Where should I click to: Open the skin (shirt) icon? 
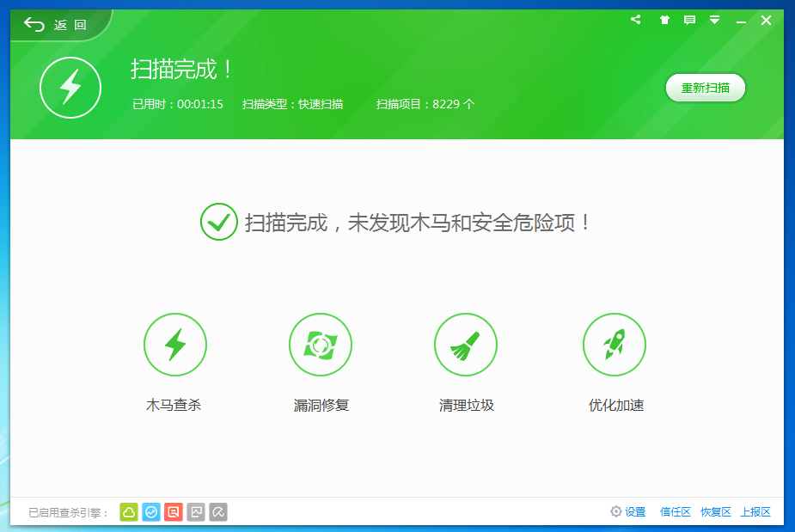pos(664,20)
